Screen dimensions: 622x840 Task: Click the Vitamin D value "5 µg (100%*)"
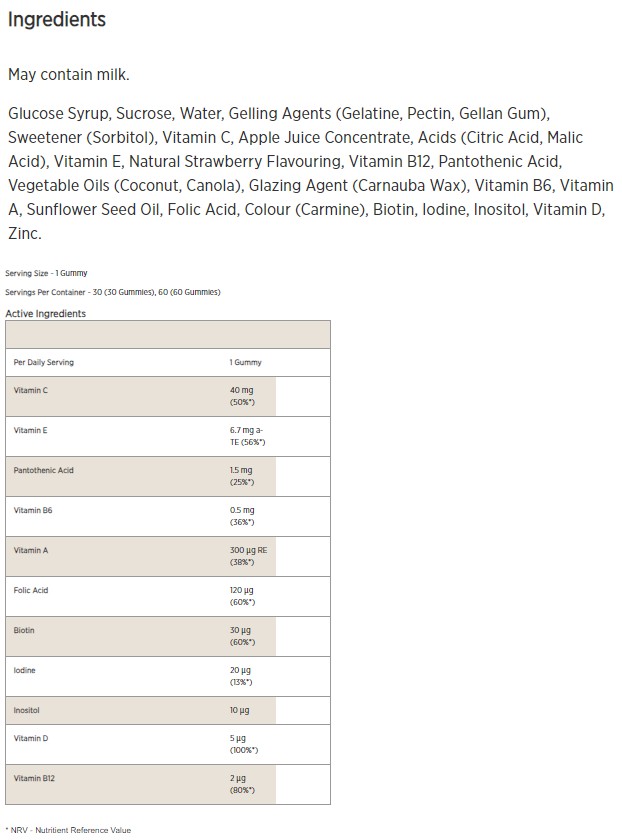pyautogui.click(x=243, y=744)
